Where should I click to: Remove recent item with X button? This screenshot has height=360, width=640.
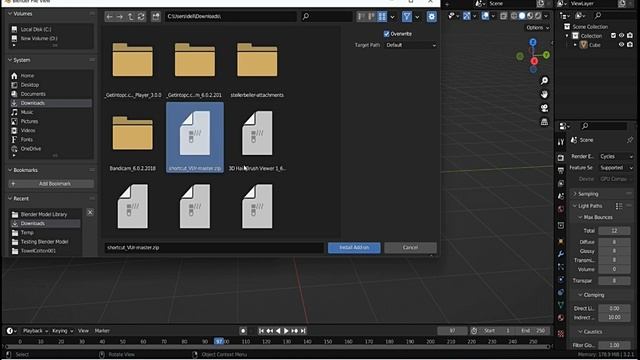coord(90,212)
